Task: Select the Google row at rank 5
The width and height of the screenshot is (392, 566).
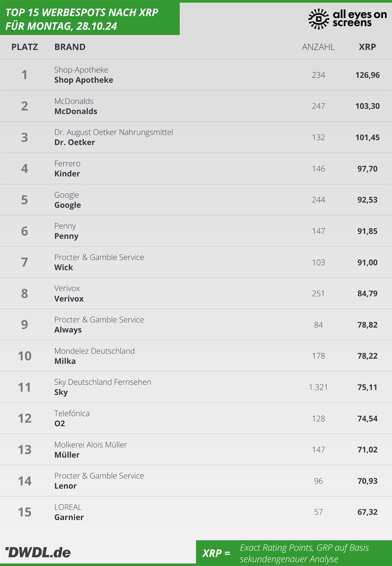Action: (x=196, y=200)
